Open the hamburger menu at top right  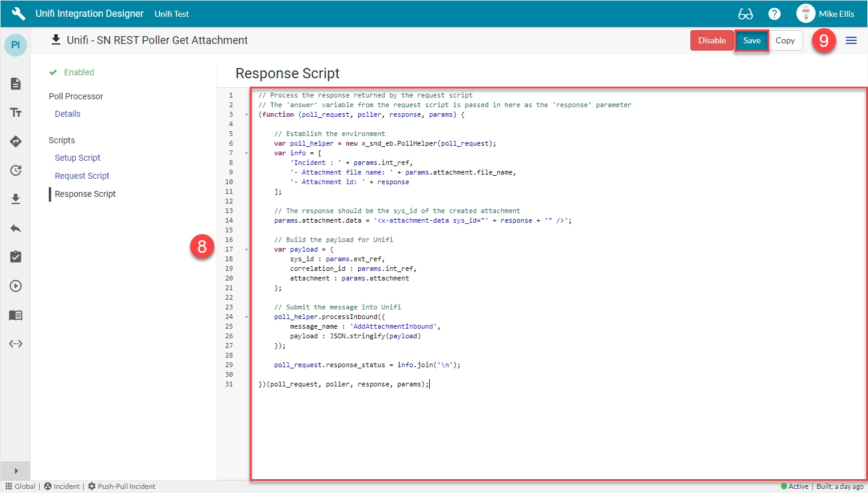point(851,40)
